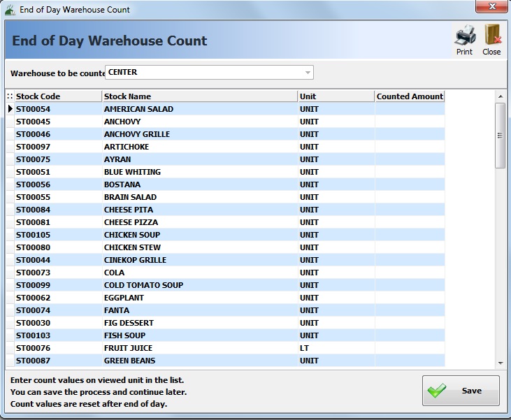The width and height of the screenshot is (511, 420).
Task: Click the row selector beside ST00105
Action: (10, 235)
